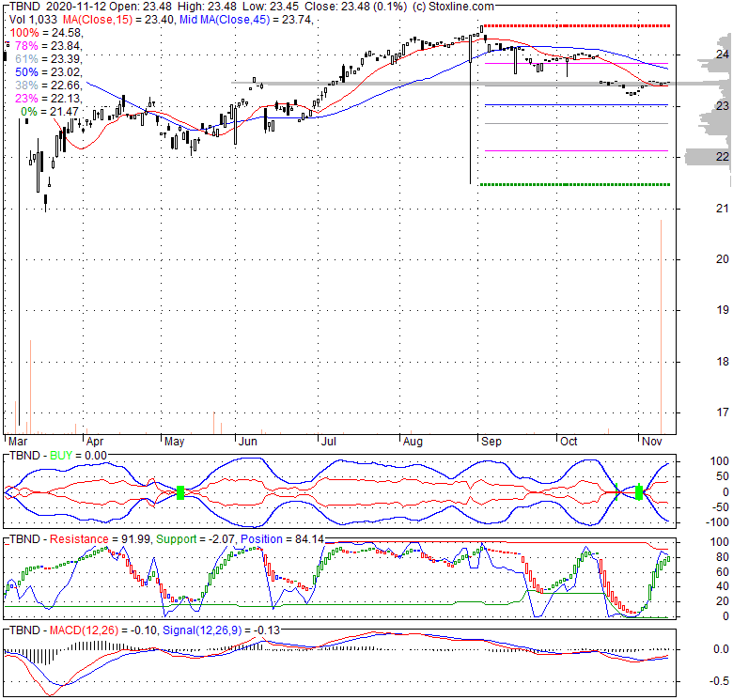Click the '0% = 21.47' Fibonacci level label

(x=50, y=112)
